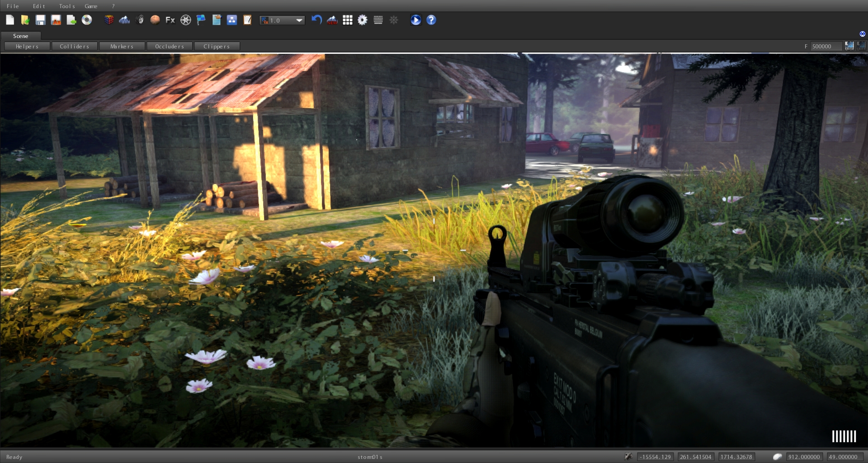868x463 pixels.
Task: Click camera X coordinate -15554.129
Action: (656, 457)
